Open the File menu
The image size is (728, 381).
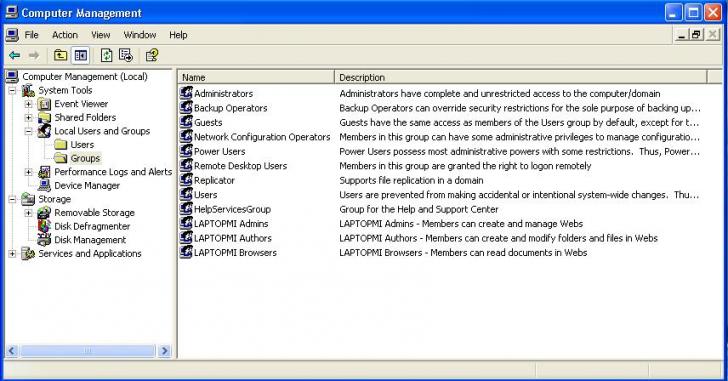point(32,35)
